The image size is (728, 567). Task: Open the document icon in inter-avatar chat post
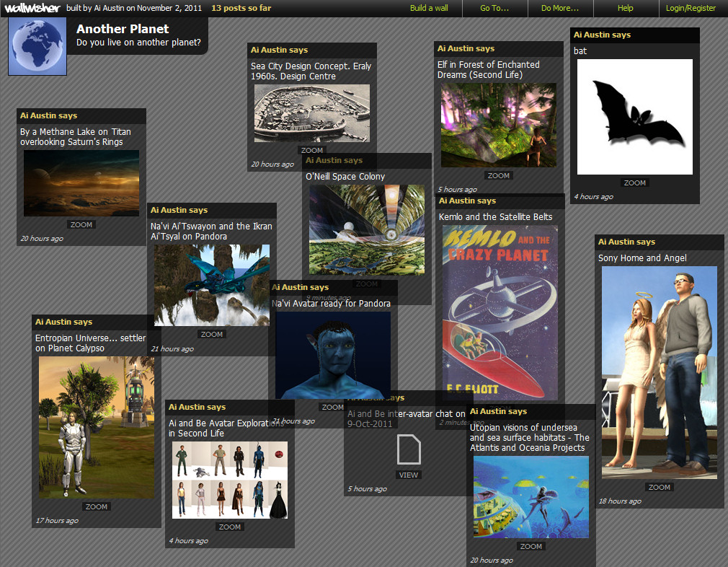(x=409, y=449)
